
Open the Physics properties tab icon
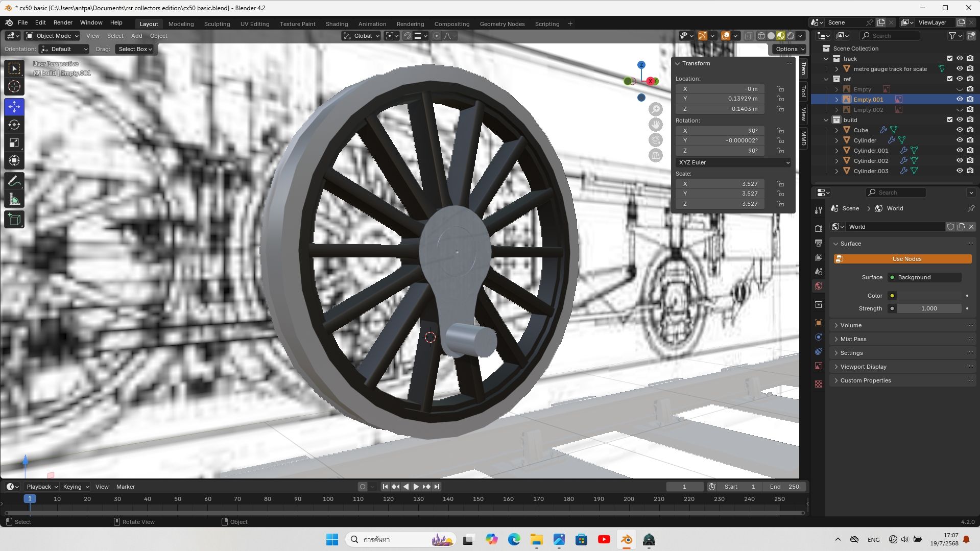[819, 337]
